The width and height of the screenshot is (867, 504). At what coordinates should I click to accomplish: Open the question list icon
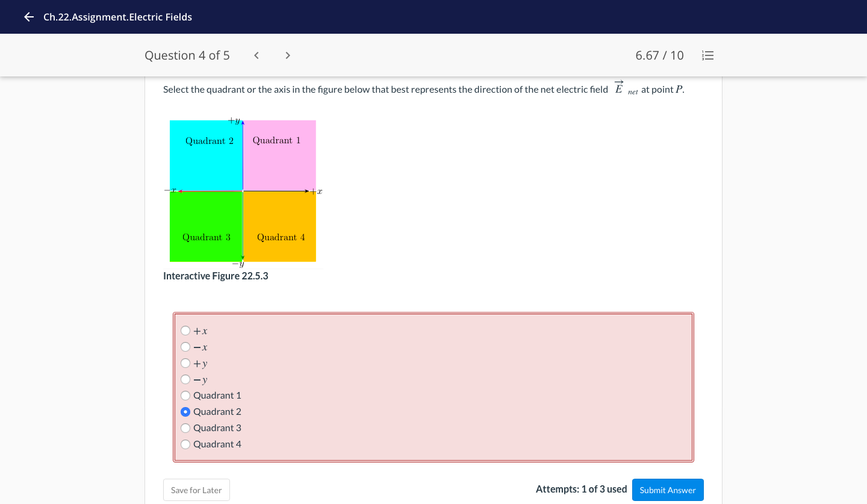[x=708, y=55]
